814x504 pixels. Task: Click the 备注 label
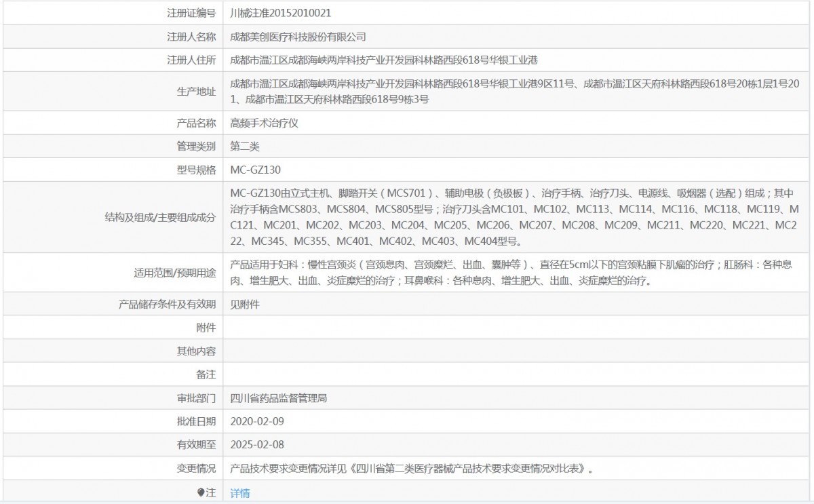(x=206, y=374)
